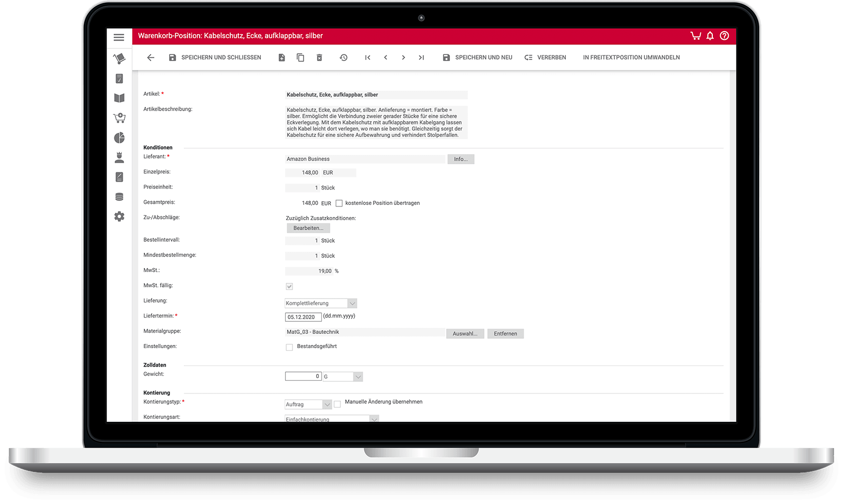
Task: Toggle the Bestandsgeführt checkbox
Action: click(289, 347)
